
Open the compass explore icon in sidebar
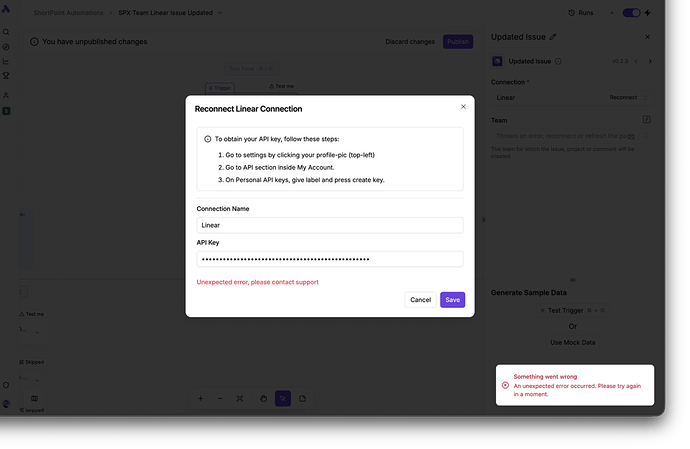pyautogui.click(x=6, y=47)
